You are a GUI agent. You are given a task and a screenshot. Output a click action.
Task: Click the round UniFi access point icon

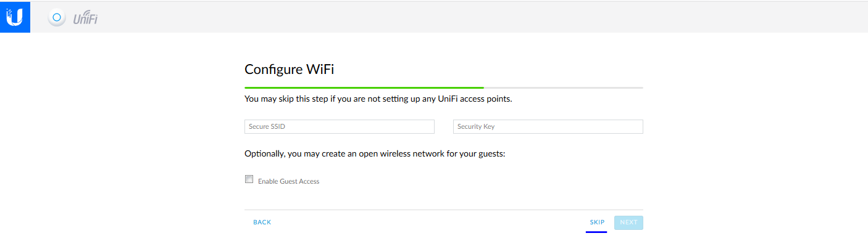(56, 18)
